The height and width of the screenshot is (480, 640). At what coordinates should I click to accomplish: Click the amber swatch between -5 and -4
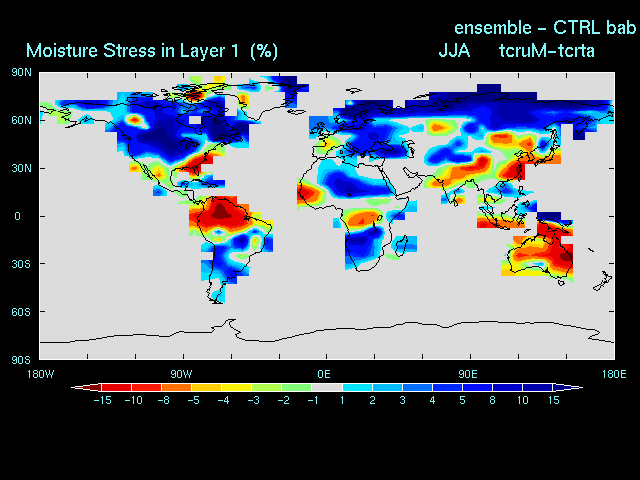click(207, 387)
